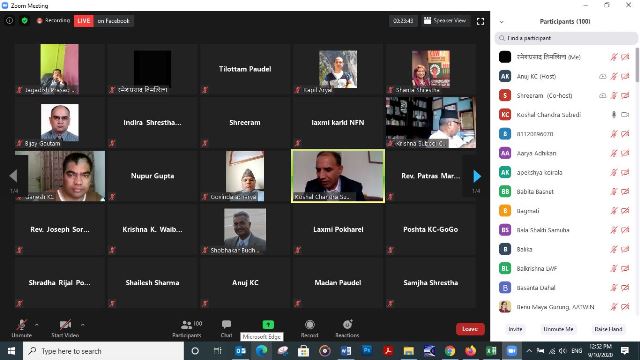Open Word from the taskbar
The image size is (640, 360).
coord(346,351)
